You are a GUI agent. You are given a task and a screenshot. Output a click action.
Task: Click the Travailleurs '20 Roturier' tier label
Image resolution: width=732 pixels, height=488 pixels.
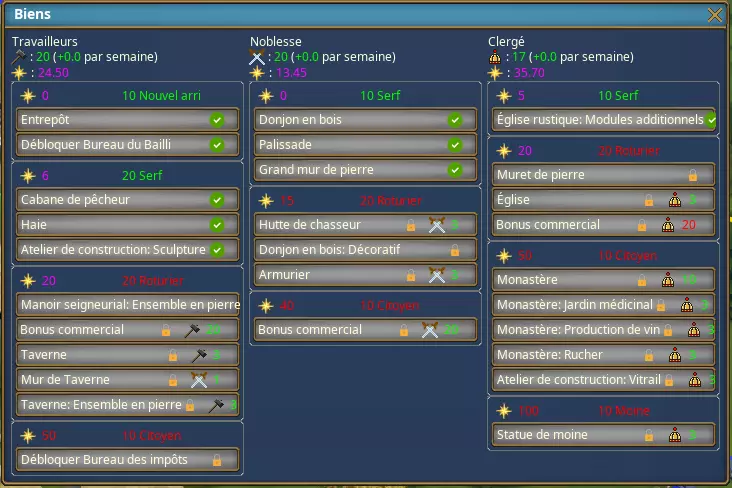point(153,281)
